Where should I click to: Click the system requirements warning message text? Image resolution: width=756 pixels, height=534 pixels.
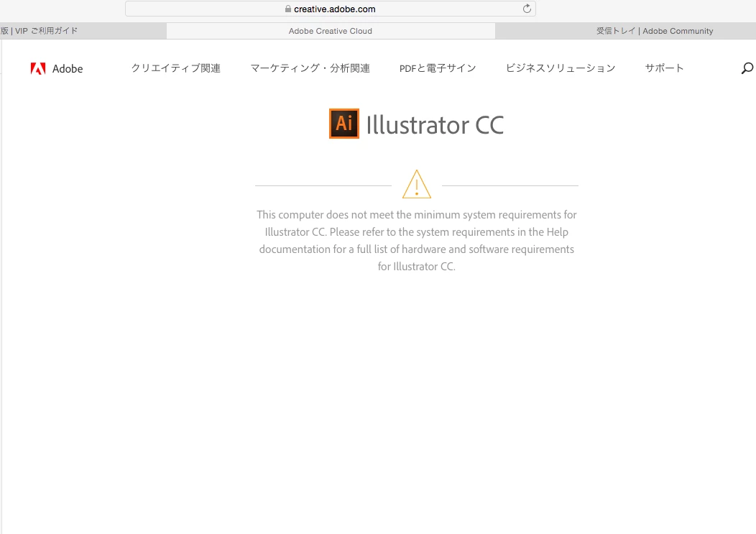point(417,240)
